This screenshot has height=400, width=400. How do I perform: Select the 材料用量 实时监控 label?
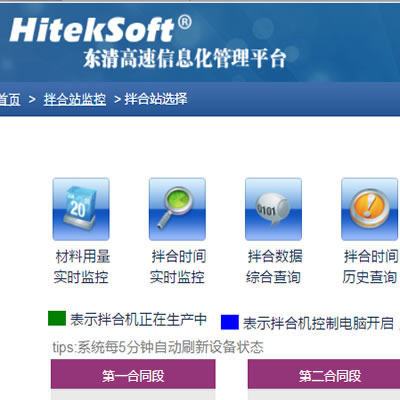point(82,266)
